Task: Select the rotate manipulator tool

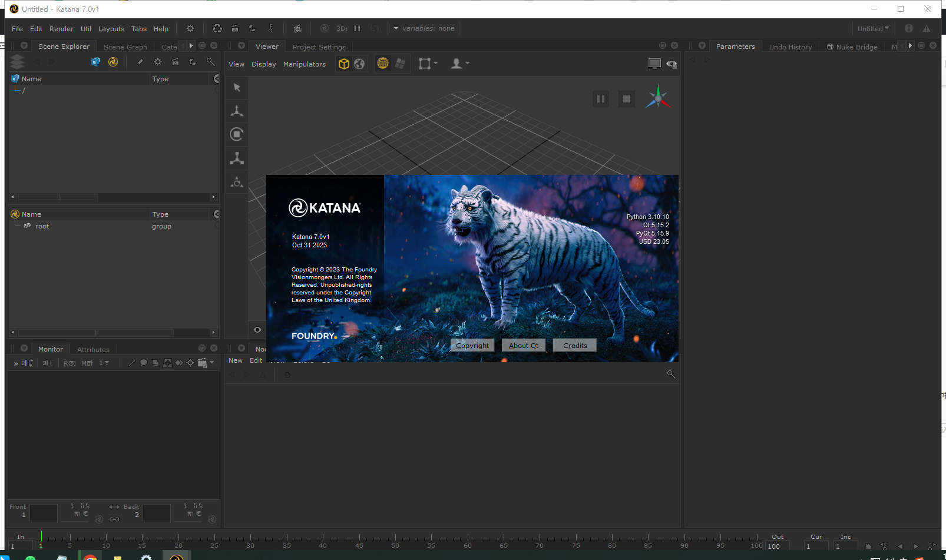Action: point(237,134)
